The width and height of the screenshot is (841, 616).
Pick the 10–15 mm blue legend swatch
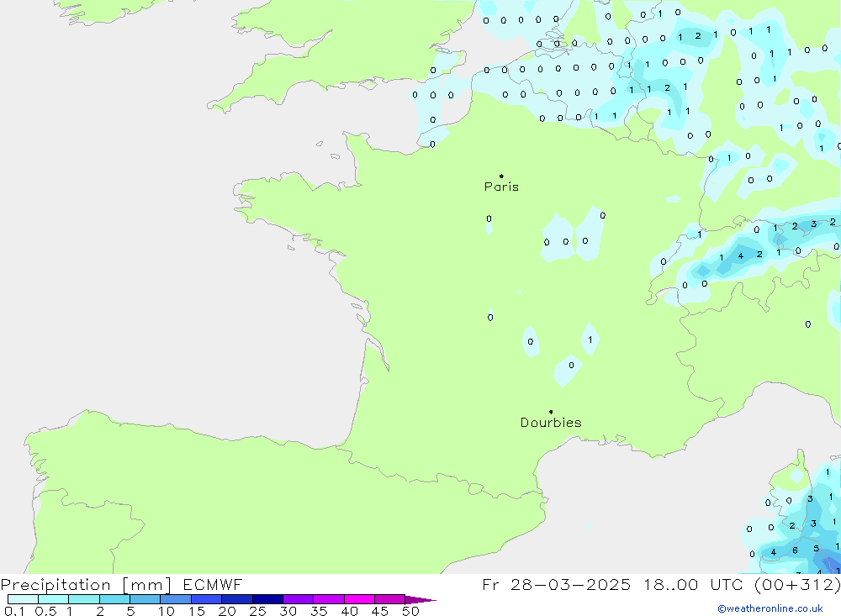tap(176, 599)
